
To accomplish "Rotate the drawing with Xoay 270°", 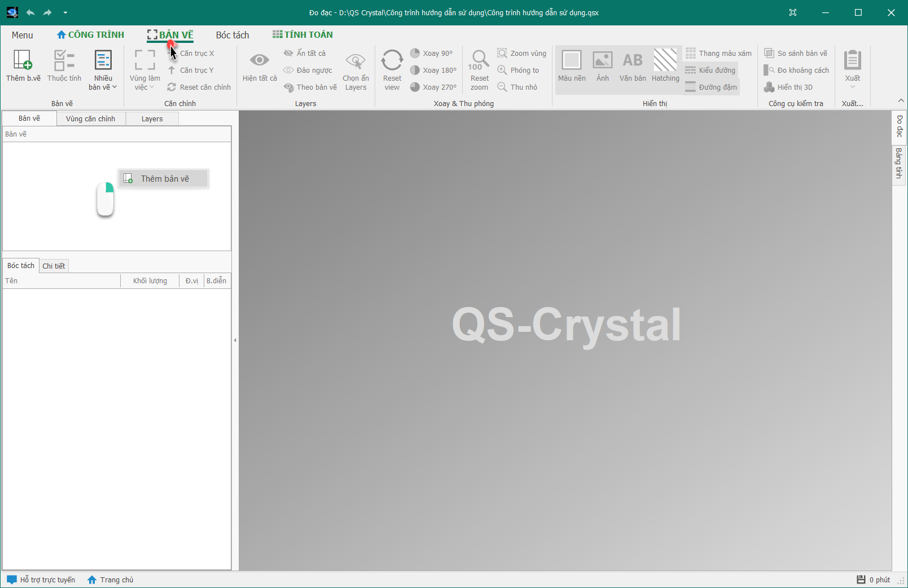I will [433, 87].
